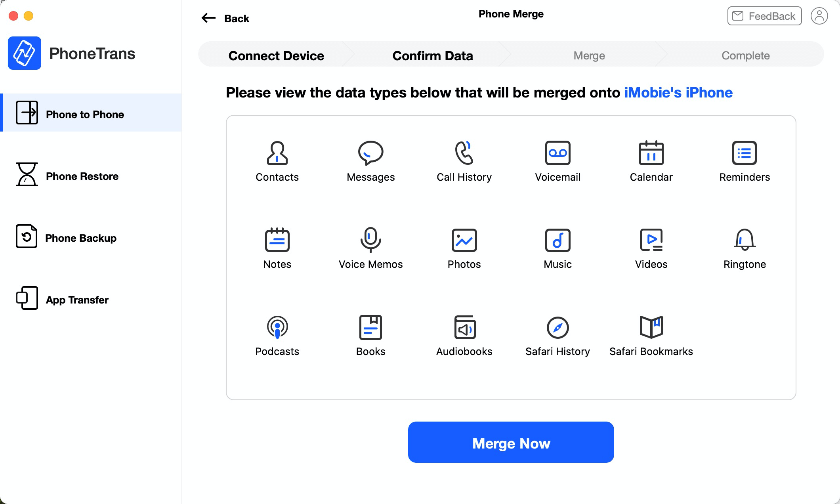Screen dimensions: 840x504
Task: Select the Messages speech bubble icon
Action: click(370, 153)
